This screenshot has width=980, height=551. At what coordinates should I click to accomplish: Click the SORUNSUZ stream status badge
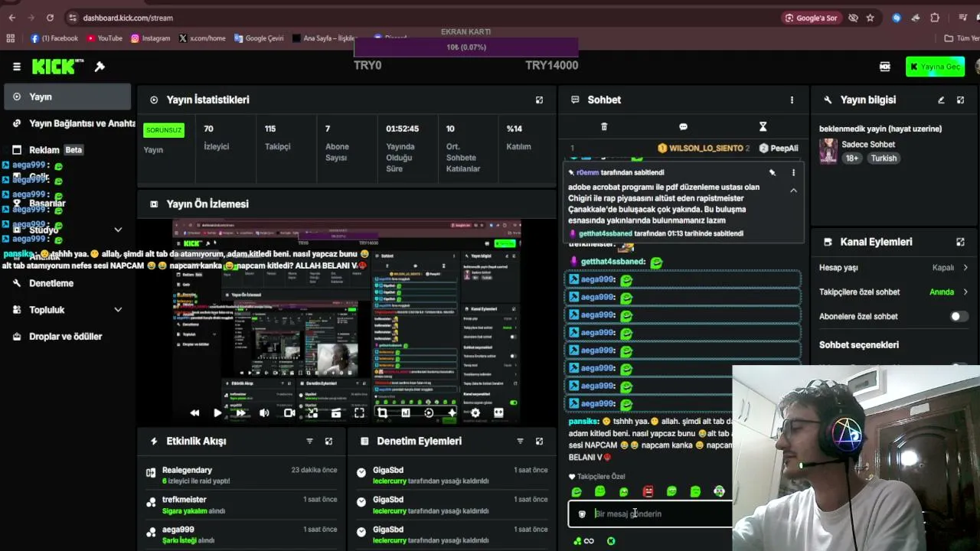click(164, 130)
